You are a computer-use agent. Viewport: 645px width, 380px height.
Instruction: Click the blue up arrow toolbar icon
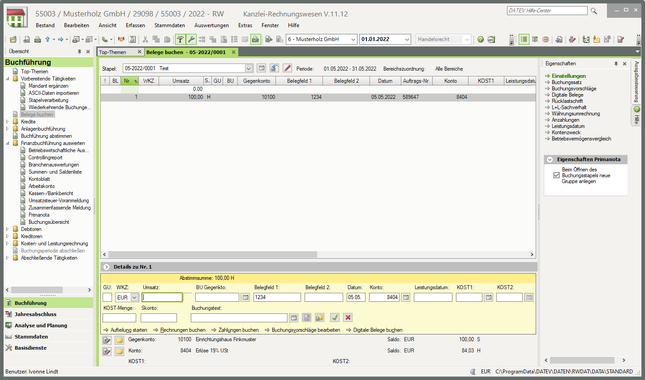[48, 39]
